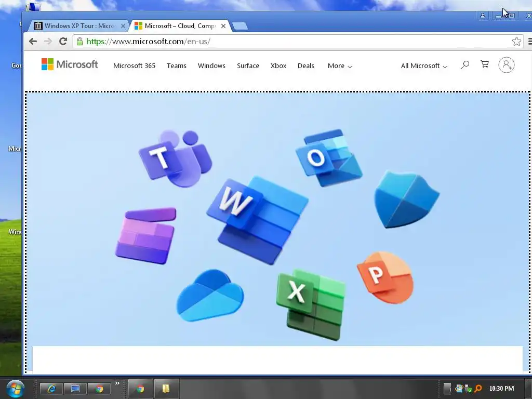Sign in using the account avatar icon
The height and width of the screenshot is (399, 532).
(506, 65)
